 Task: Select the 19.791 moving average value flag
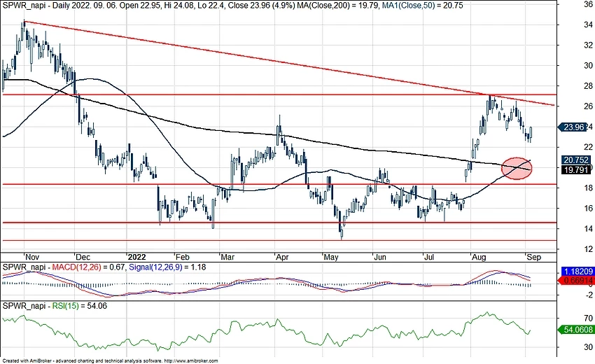coord(575,169)
